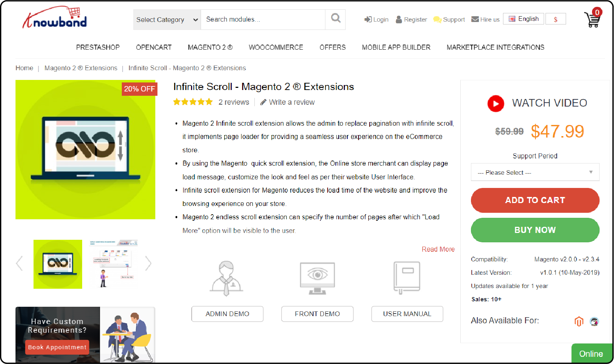The image size is (614, 364).
Task: Open the 2 reviews link
Action: click(x=234, y=102)
